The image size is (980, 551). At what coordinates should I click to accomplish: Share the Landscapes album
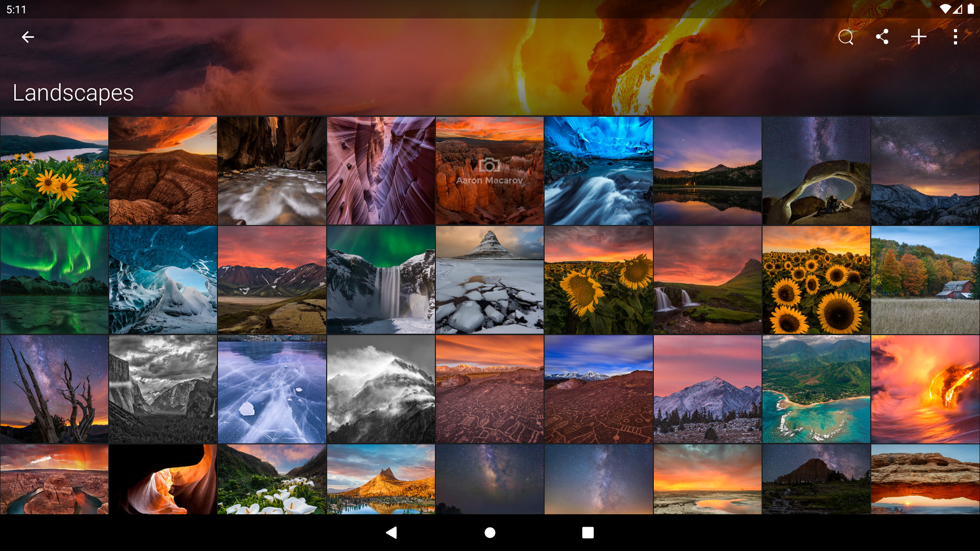point(882,37)
